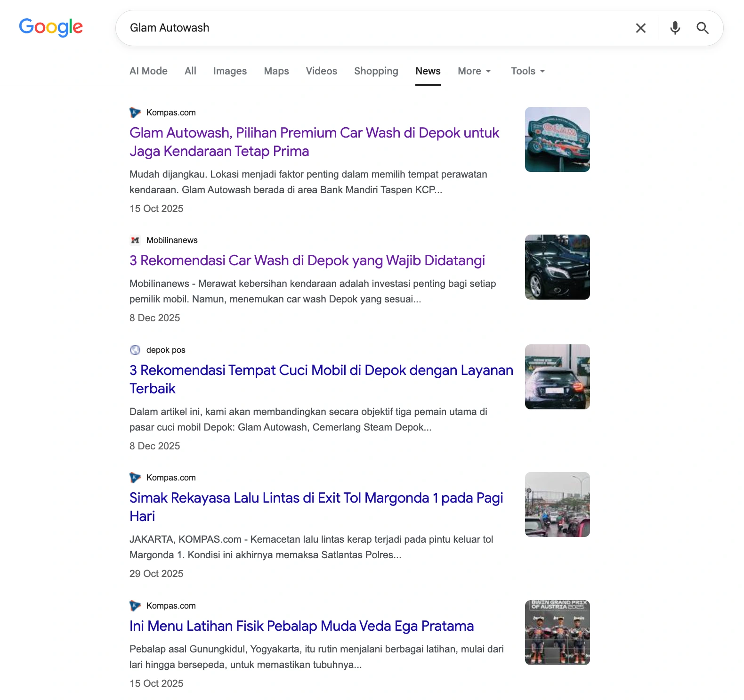Expand the Tools dropdown
The height and width of the screenshot is (700, 744).
pos(528,71)
